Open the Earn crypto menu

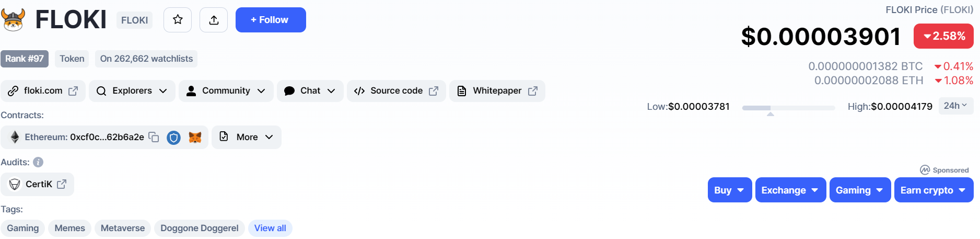coord(934,190)
